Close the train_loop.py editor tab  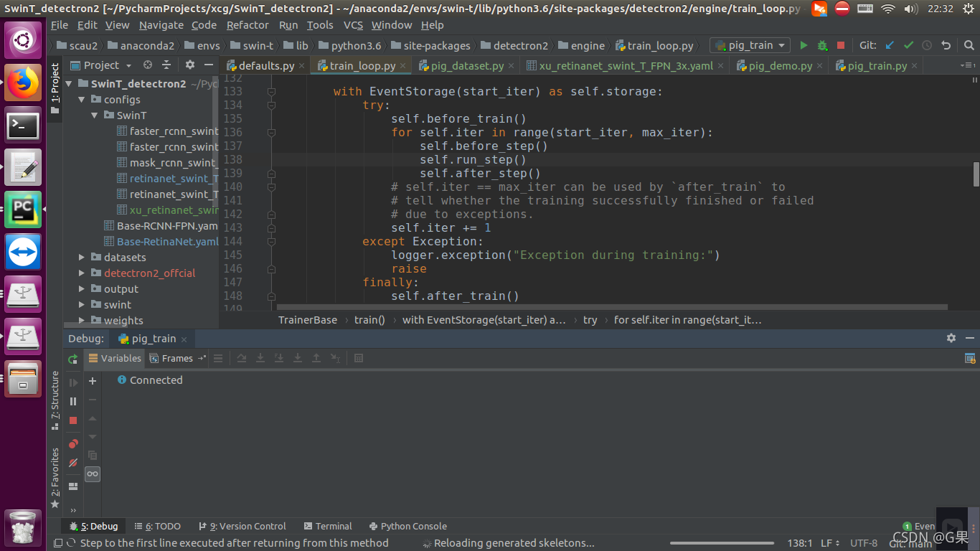tap(403, 66)
